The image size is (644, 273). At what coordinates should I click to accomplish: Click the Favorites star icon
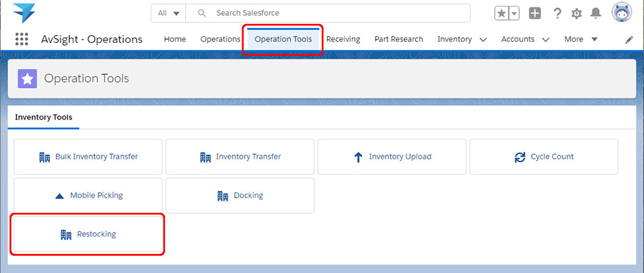pyautogui.click(x=501, y=14)
